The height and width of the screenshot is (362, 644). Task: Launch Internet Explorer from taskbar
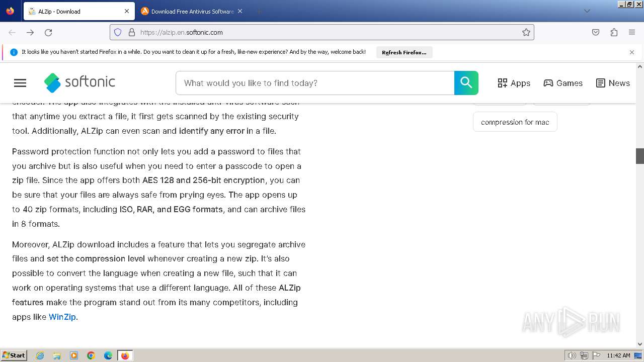40,355
